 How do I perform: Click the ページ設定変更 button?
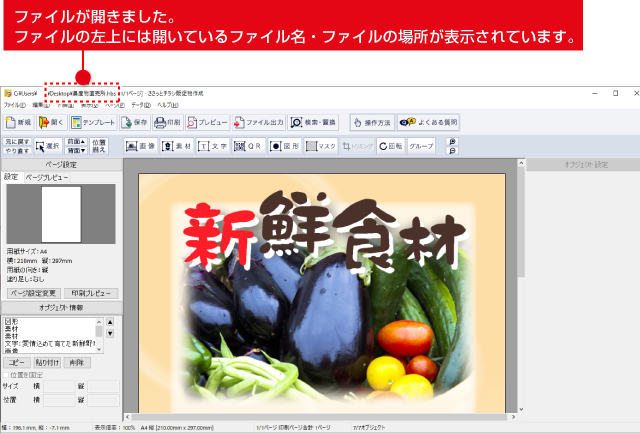click(x=33, y=293)
